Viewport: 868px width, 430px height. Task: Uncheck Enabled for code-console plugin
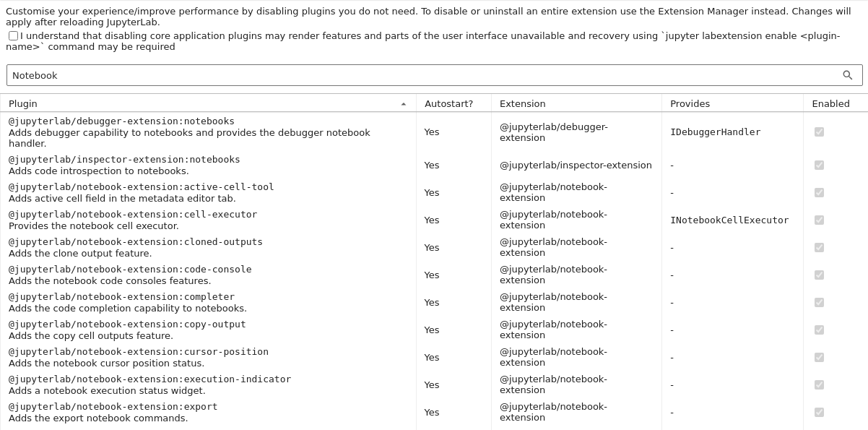tap(819, 275)
